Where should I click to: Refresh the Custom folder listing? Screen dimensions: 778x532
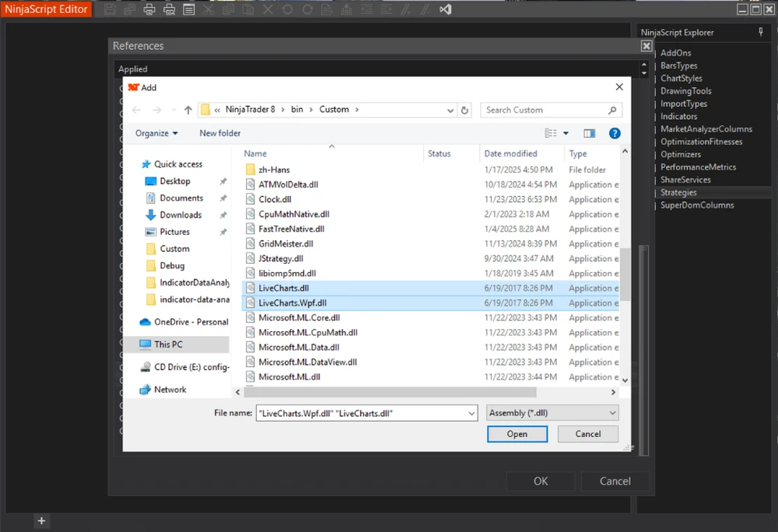(x=464, y=110)
